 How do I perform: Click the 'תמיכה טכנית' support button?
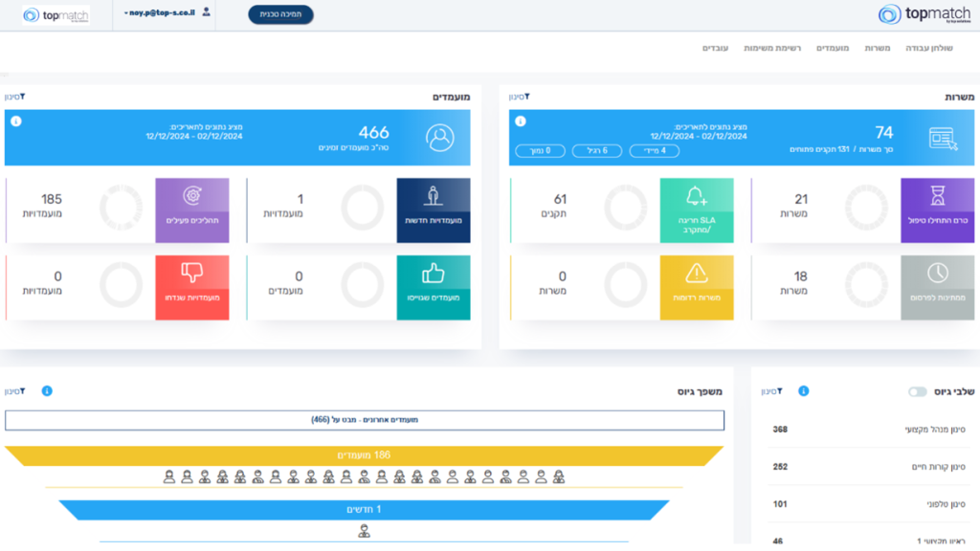[280, 14]
